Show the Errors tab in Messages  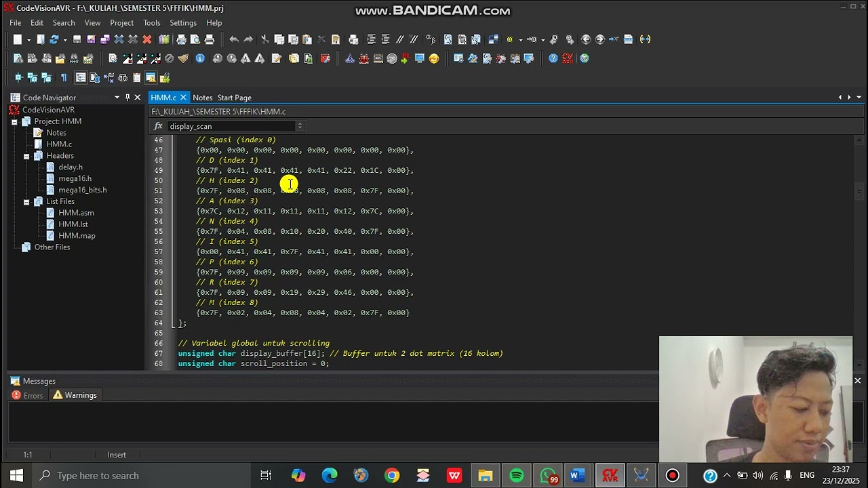(27, 395)
